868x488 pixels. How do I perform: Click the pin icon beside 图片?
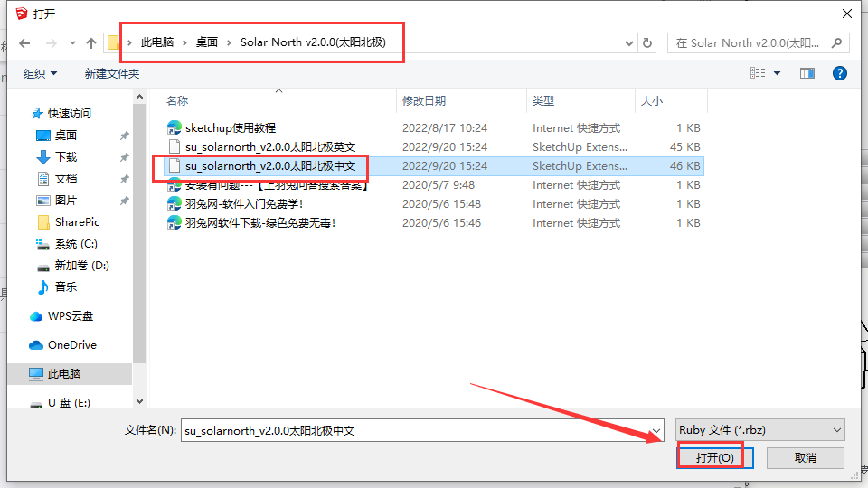[125, 201]
